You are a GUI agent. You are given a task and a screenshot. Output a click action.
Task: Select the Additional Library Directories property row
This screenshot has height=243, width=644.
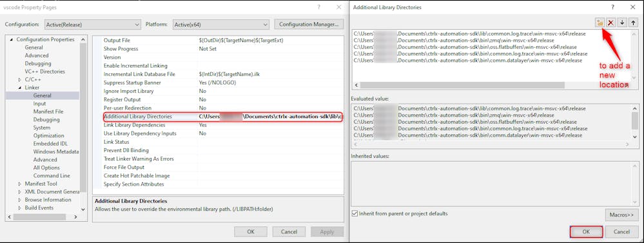[x=222, y=117]
